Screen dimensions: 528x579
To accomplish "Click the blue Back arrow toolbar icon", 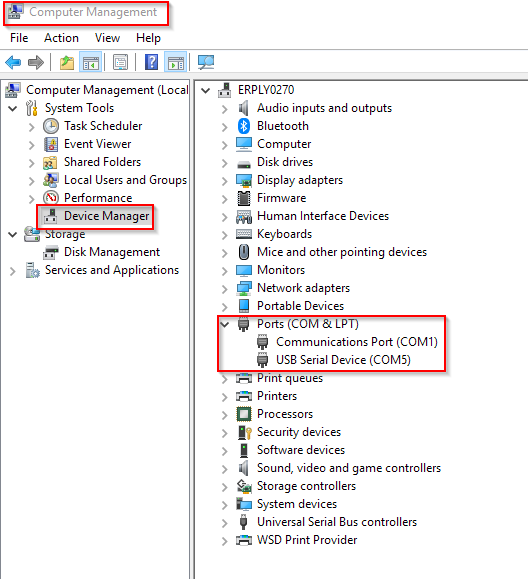I will pyautogui.click(x=13, y=62).
